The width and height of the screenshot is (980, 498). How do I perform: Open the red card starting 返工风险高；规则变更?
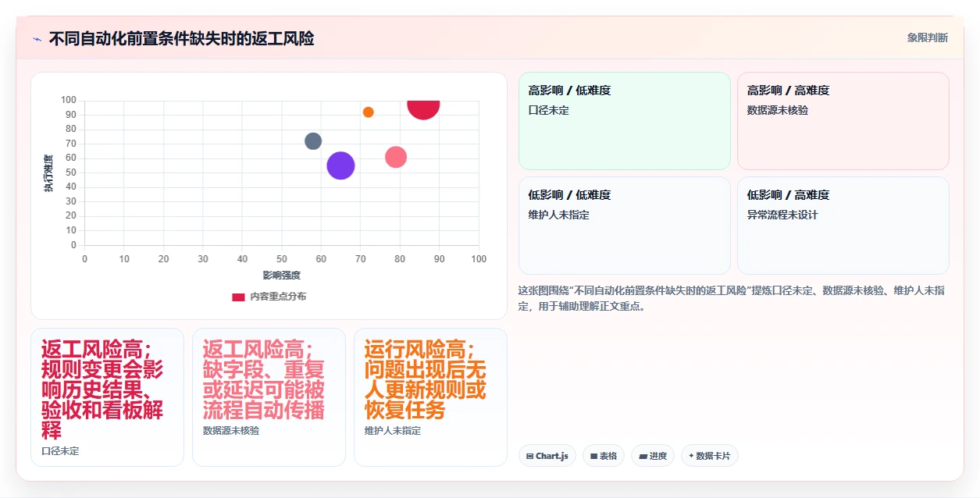(107, 397)
